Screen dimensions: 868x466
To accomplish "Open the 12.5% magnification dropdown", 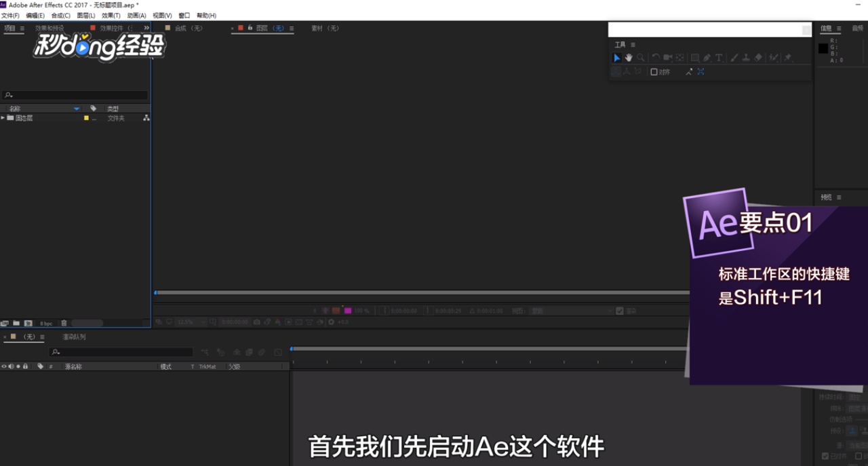I will [193, 322].
